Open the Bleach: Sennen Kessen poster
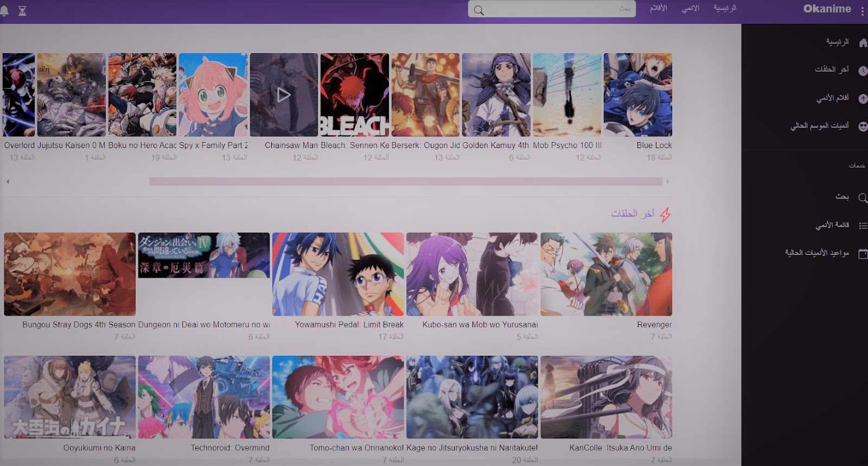 355,95
